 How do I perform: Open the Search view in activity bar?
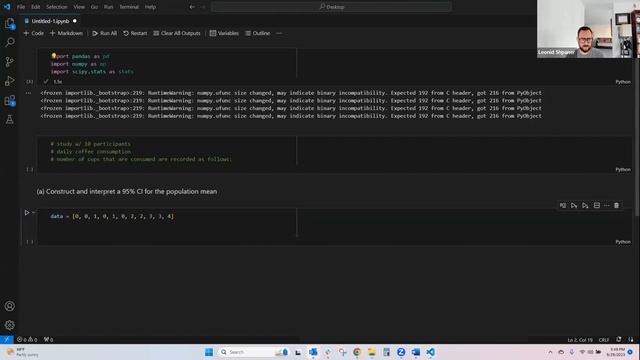tap(9, 42)
